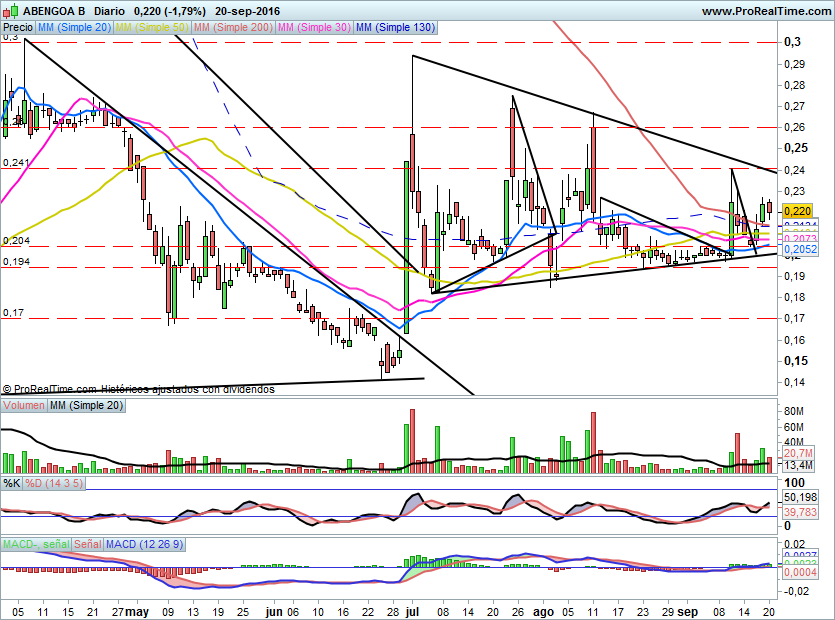Select the MM (Simple 200) indicator label

(232, 28)
